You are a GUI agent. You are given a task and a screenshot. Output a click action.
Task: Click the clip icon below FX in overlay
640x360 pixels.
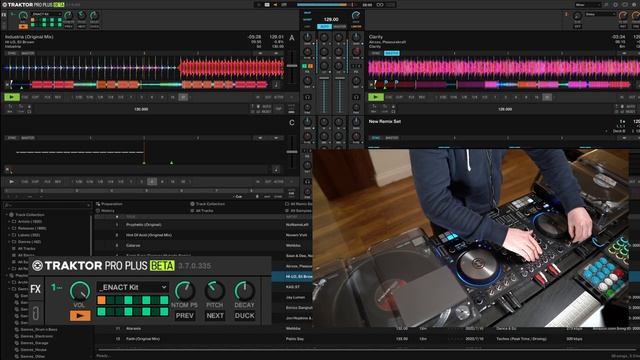[x=36, y=313]
